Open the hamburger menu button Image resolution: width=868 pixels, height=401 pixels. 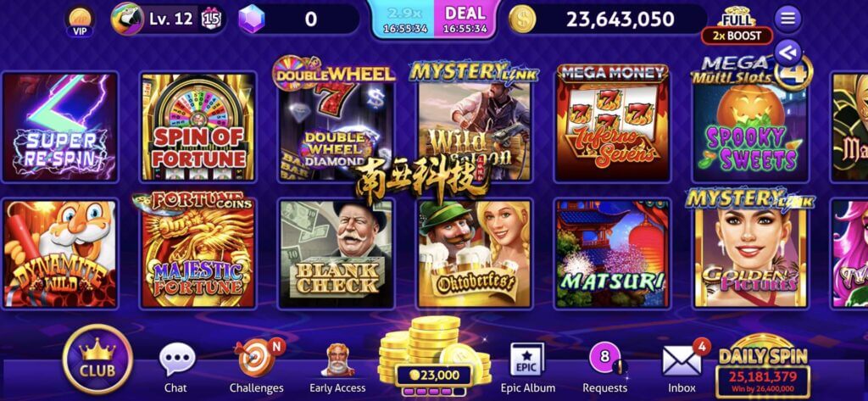pyautogui.click(x=787, y=19)
